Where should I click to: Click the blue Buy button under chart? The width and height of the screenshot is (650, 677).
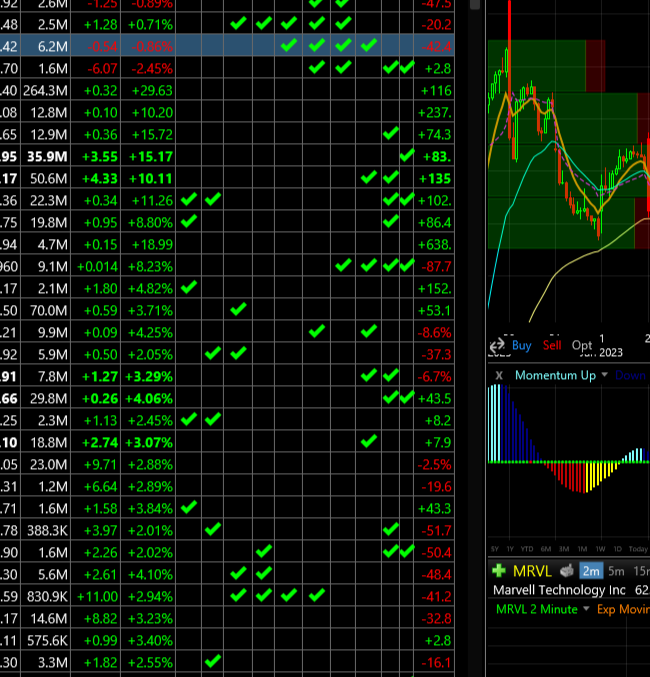(x=521, y=345)
